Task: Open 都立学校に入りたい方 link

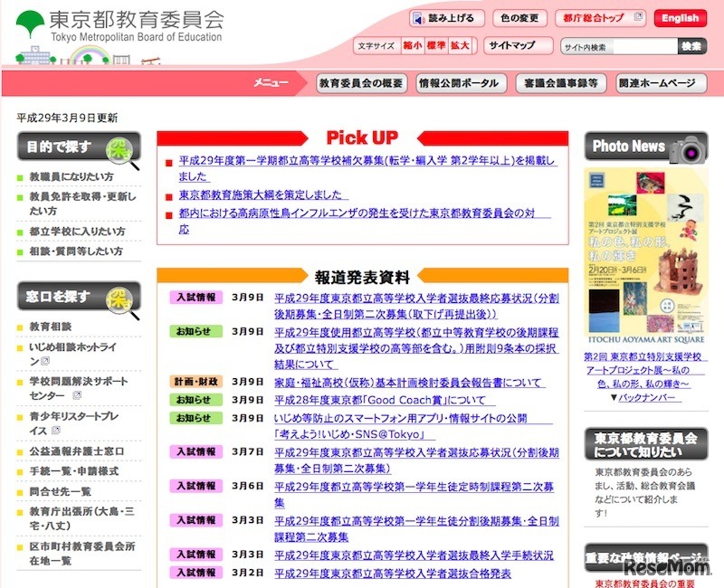Action: pyautogui.click(x=78, y=232)
